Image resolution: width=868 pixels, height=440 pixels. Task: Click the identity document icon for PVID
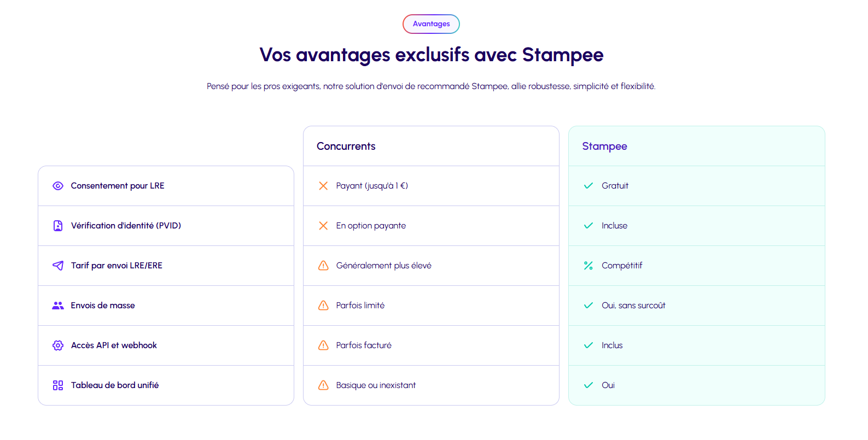tap(58, 226)
